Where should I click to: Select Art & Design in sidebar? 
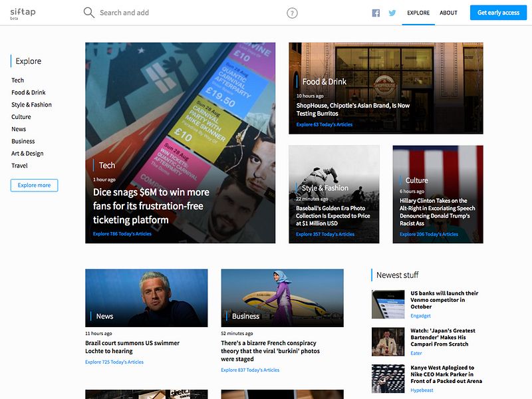point(27,154)
